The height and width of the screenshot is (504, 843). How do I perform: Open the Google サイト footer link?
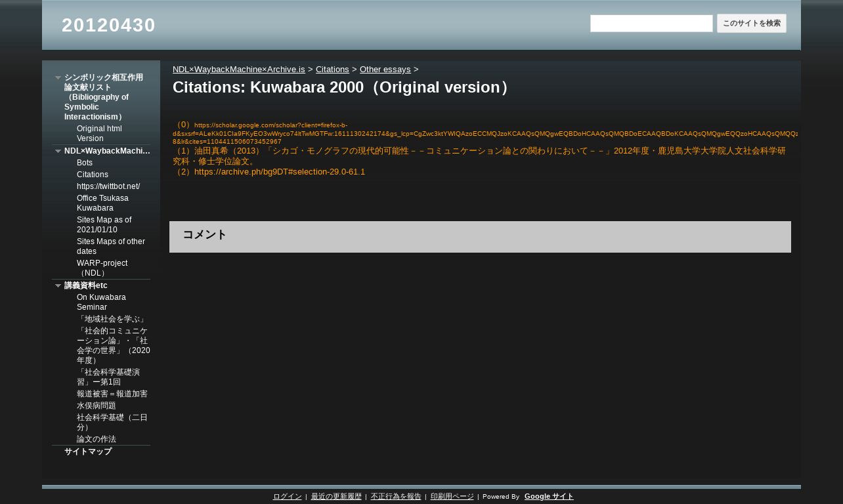pos(549,497)
